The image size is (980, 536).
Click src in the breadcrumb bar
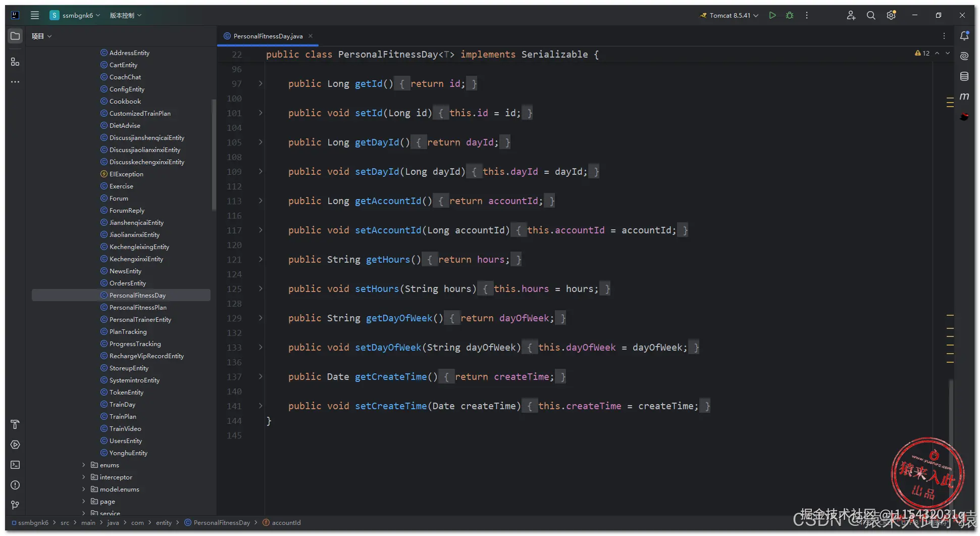point(65,523)
